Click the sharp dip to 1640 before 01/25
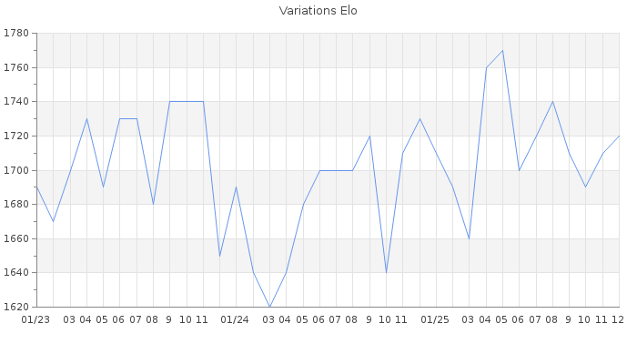637x364 pixels. pos(386,272)
